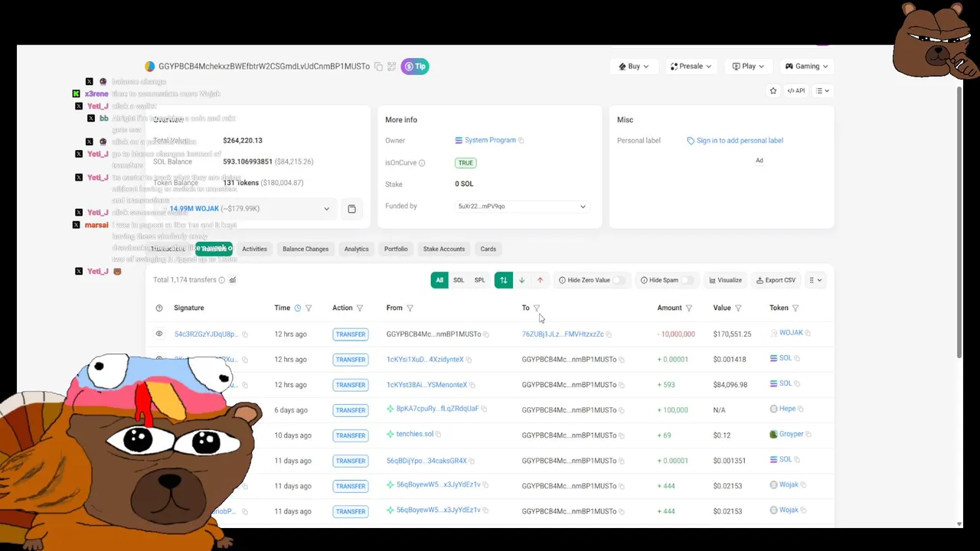Click info icon beside Total 1,174 transfers

(x=222, y=280)
